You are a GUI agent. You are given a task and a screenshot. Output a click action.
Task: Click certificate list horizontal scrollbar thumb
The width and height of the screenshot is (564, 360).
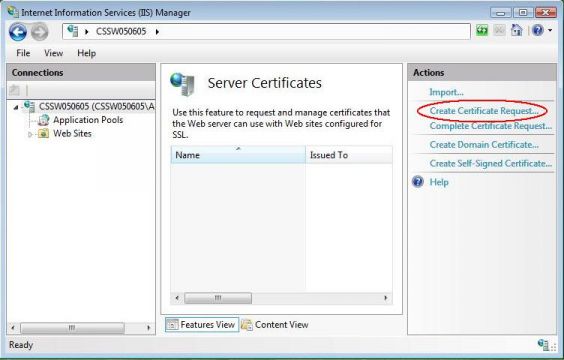218,298
